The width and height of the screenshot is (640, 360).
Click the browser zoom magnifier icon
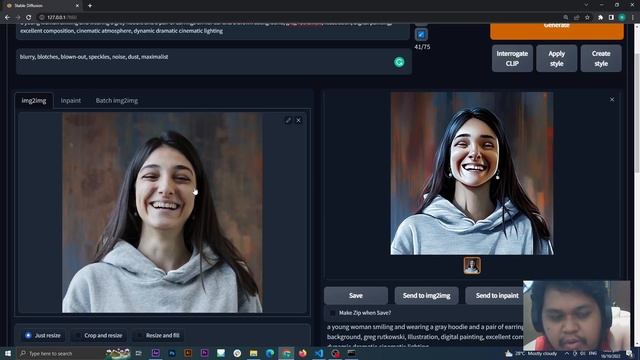566,17
